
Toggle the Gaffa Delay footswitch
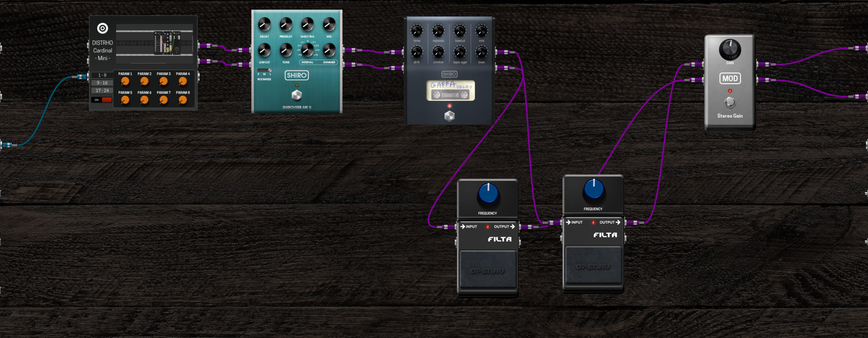point(450,116)
